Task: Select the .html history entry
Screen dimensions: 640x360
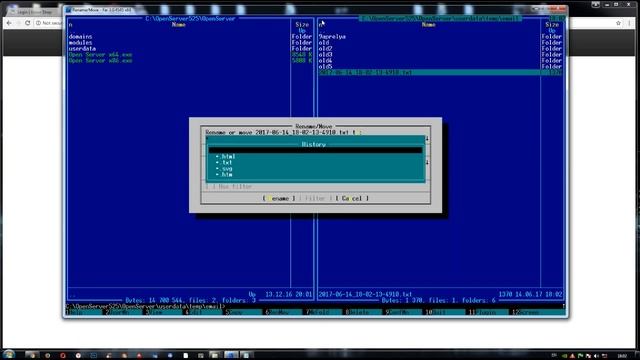Action: point(225,156)
